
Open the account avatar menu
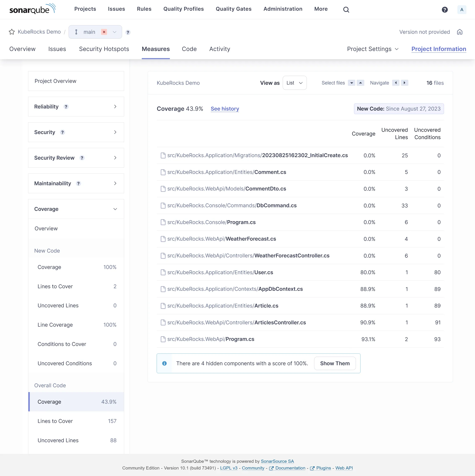462,10
